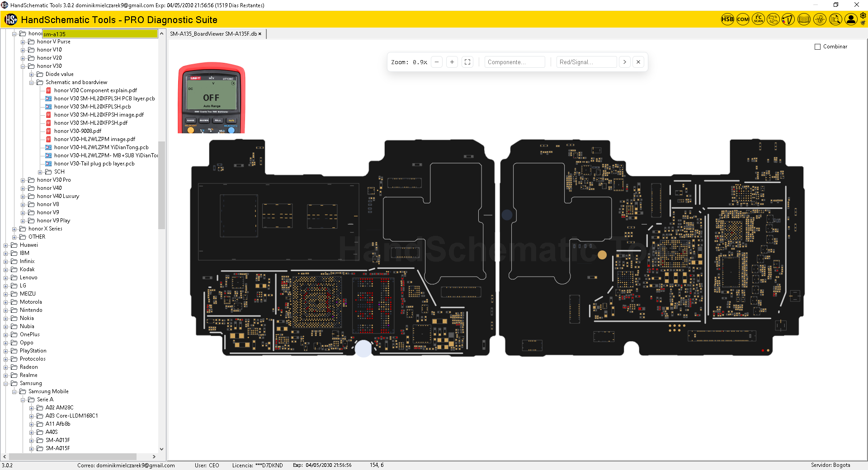Click the bug report icon
Viewport: 868px width, 470px height.
863,23
